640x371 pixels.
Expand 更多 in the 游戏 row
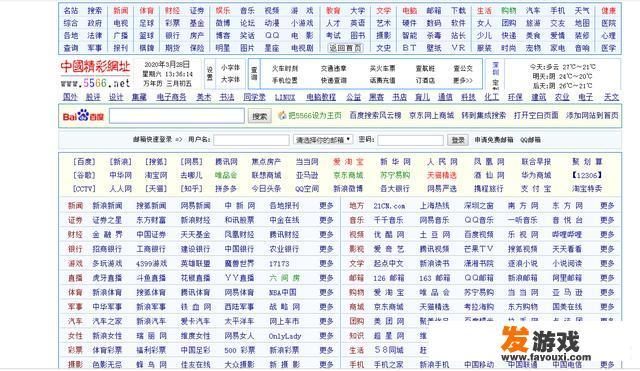(326, 264)
